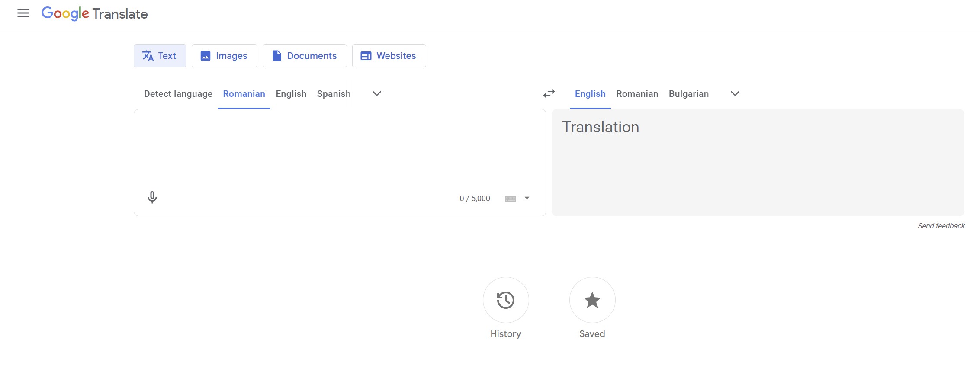Open the History panel icon
This screenshot has height=391, width=980.
coord(505,300)
